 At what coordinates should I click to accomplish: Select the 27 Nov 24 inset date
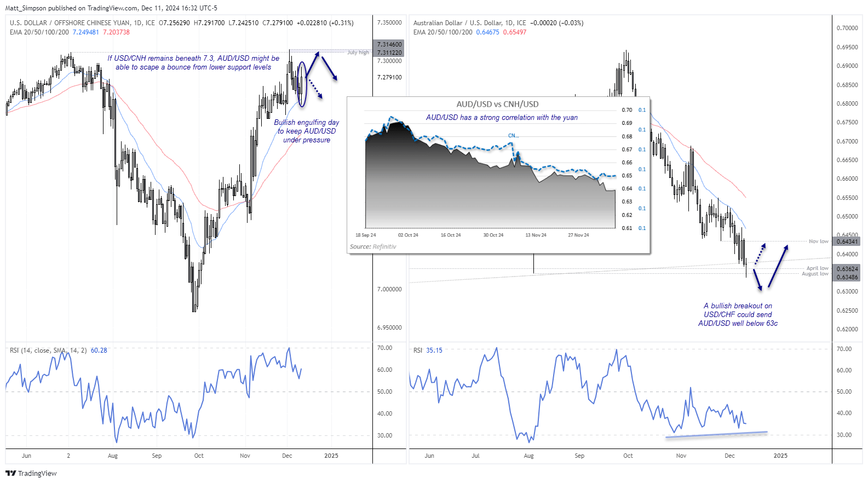[578, 235]
